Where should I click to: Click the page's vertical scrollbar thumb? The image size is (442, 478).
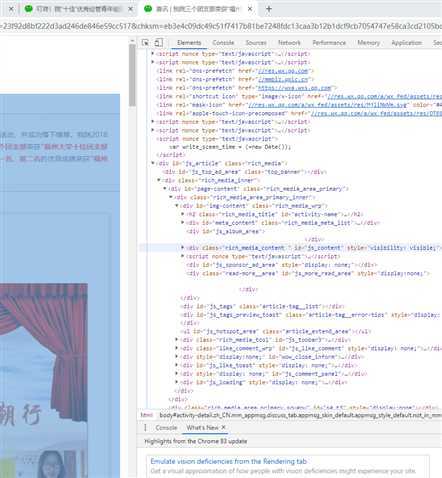click(132, 75)
